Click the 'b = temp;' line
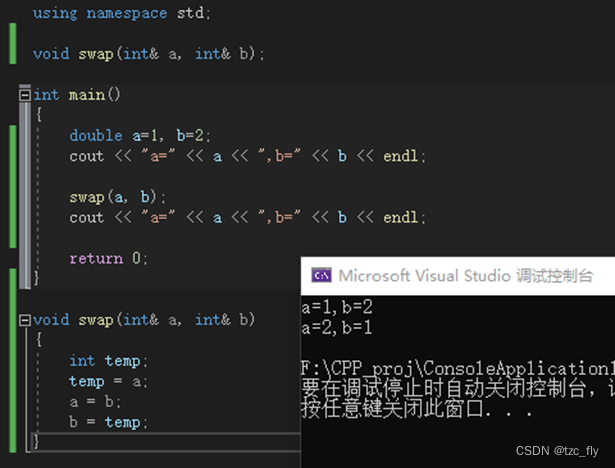This screenshot has height=468, width=615. pos(109,422)
